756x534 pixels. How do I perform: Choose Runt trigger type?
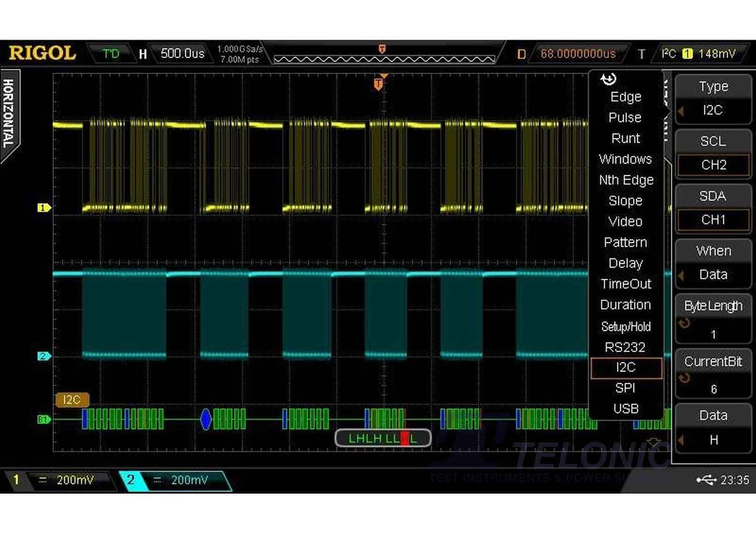pyautogui.click(x=625, y=138)
